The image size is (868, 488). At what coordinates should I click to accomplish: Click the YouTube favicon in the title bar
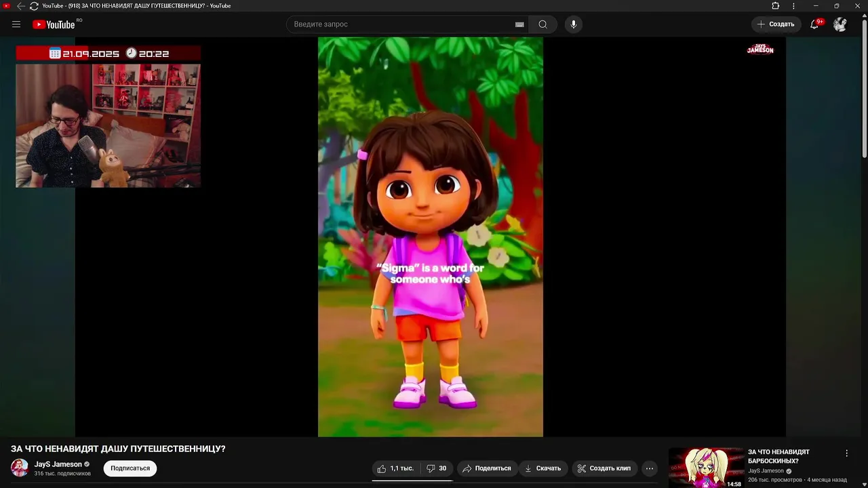(x=6, y=6)
